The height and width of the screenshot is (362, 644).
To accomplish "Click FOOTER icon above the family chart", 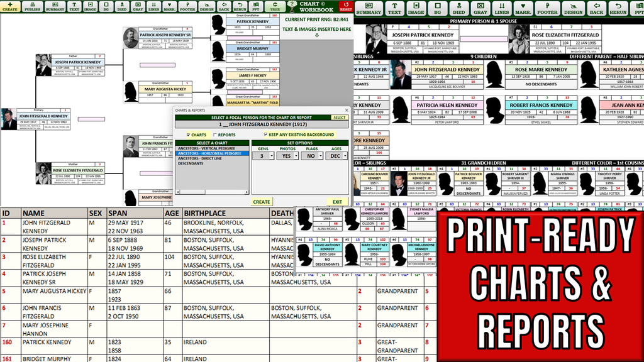I will [547, 9].
